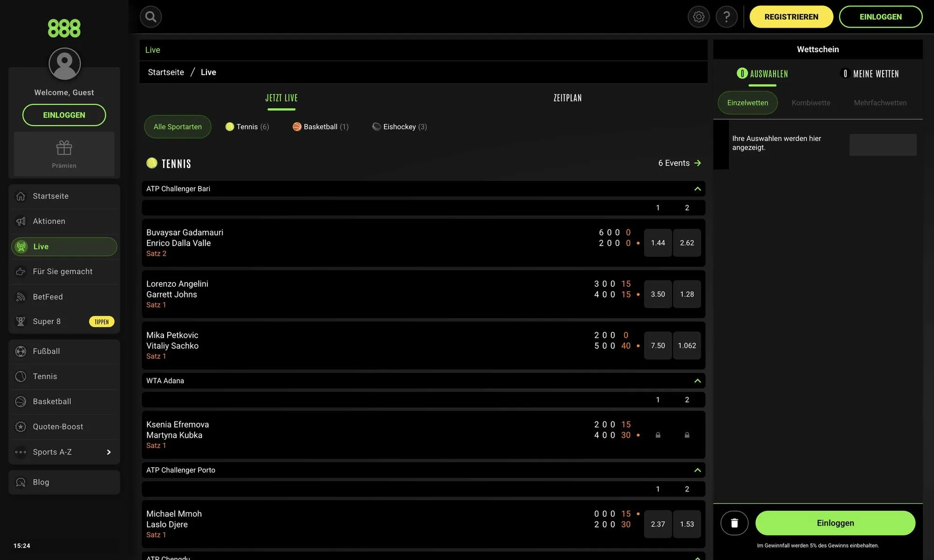Screen dimensions: 934x560
Task: Filter live events by Basketball (1)
Action: (320, 127)
